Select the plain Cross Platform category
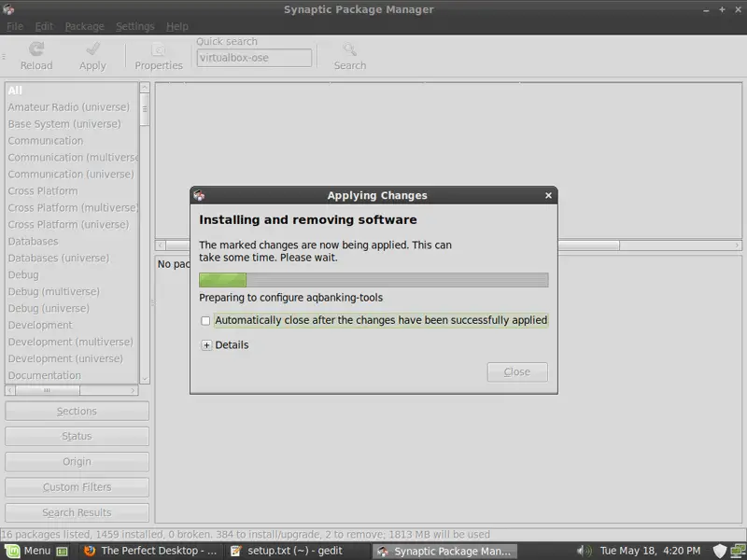This screenshot has width=747, height=560. click(72, 191)
